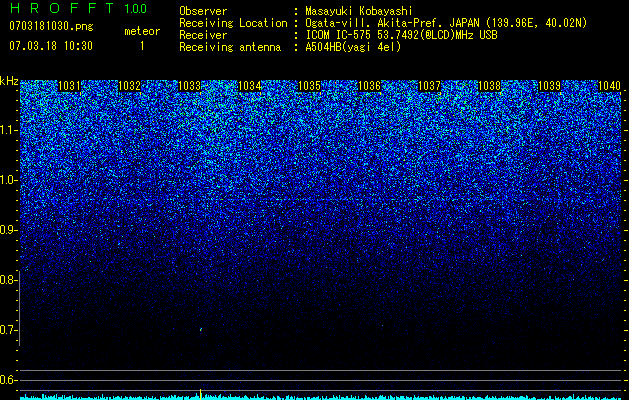Screen dimensions: 629x400
Task: Click the 0.8 frequency axis label
Action: tap(8, 280)
